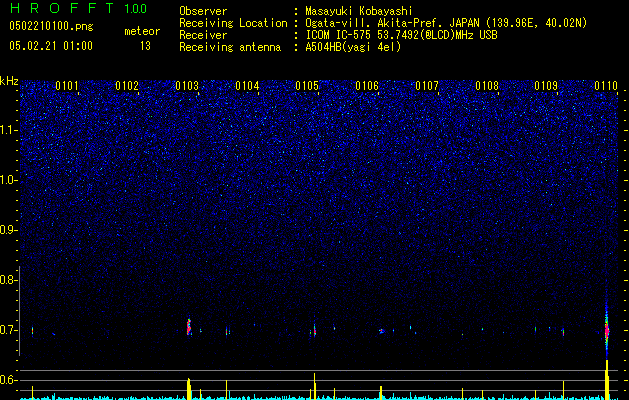Click the kHz axis unit label
The image size is (629, 400).
(x=9, y=81)
